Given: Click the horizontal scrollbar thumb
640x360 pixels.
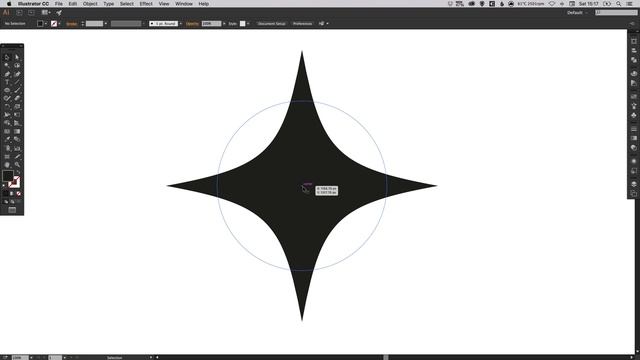Looking at the screenshot, I should pyautogui.click(x=386, y=358).
